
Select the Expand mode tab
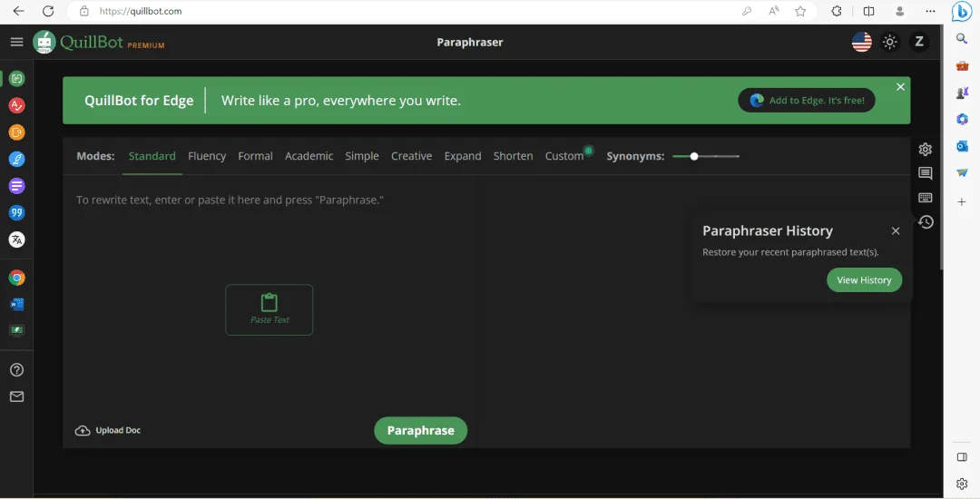(x=463, y=156)
